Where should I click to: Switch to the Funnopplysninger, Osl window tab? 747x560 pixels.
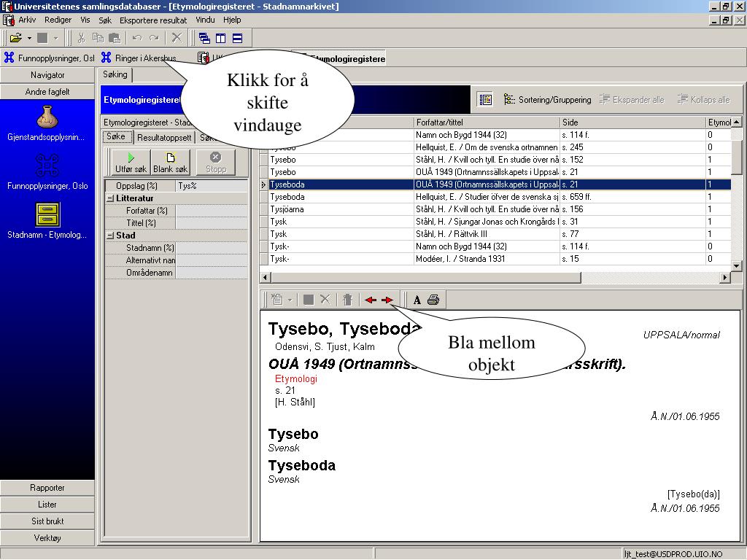click(x=49, y=58)
